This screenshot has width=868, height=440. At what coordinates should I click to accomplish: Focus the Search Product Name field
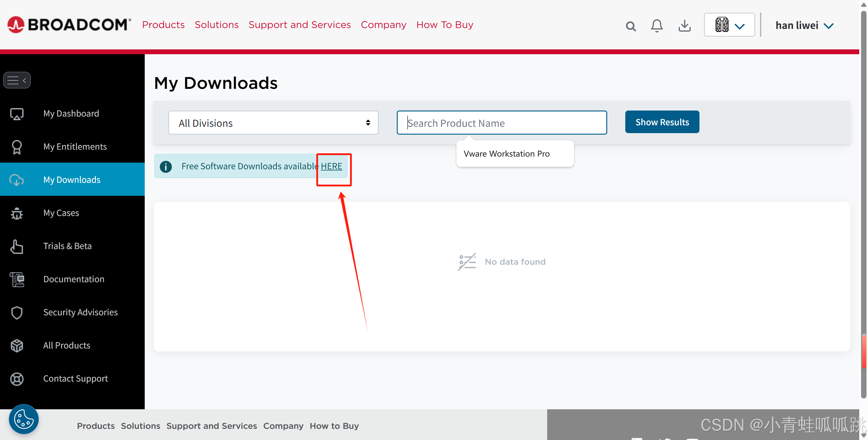[501, 123]
